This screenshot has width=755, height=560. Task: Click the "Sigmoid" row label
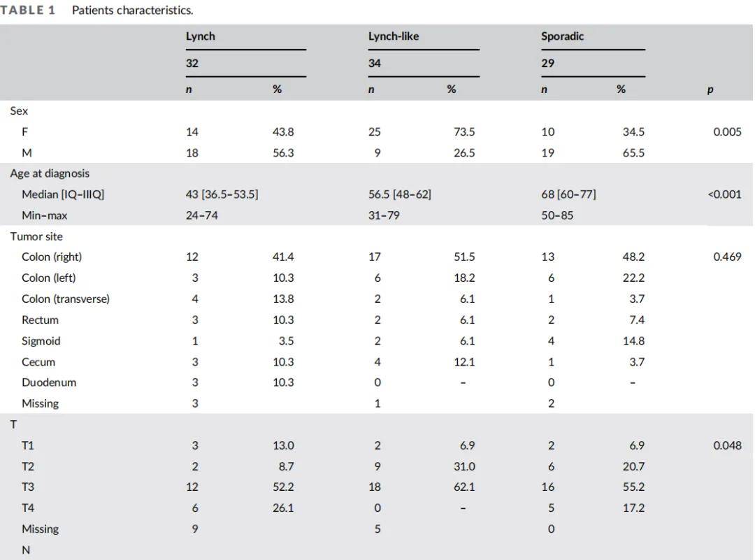(41, 340)
